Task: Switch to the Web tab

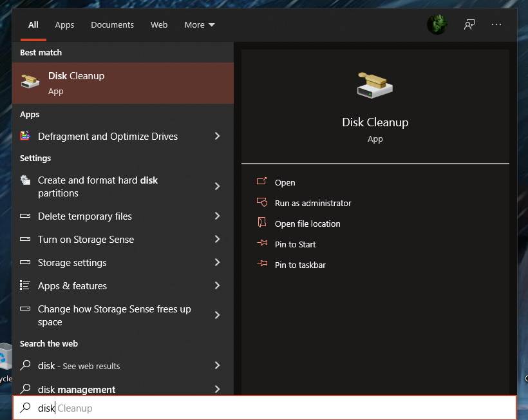Action: [159, 24]
